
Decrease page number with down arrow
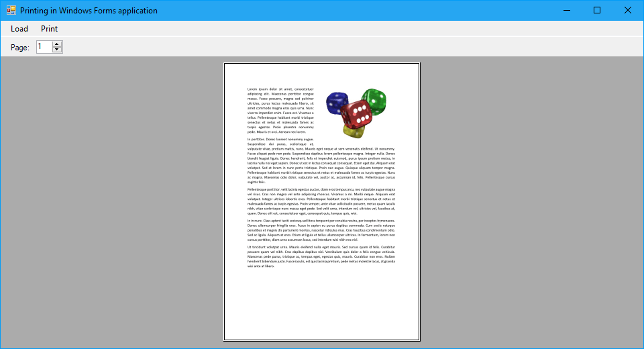57,50
